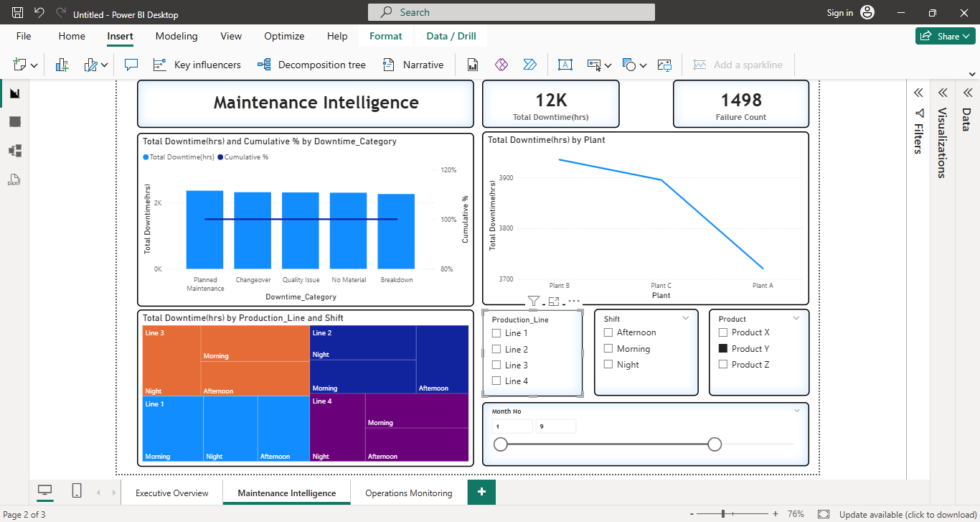Click the filter icon above Production_Line slicer

coord(533,302)
